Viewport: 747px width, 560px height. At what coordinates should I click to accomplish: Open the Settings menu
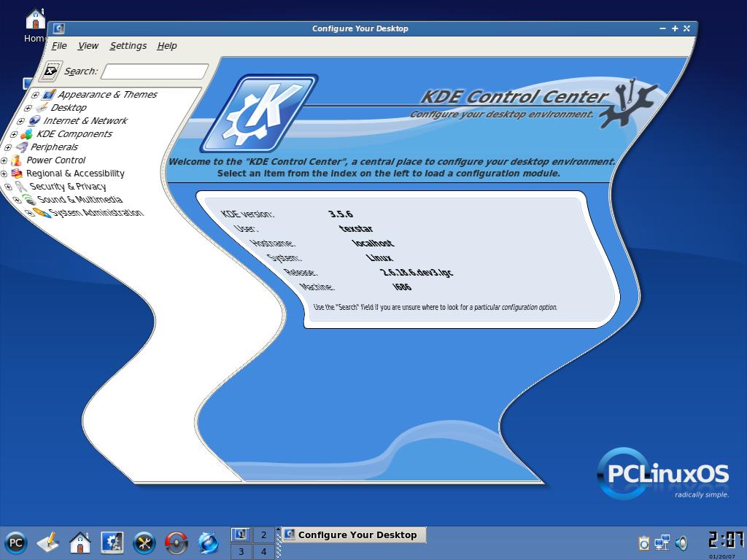tap(128, 46)
